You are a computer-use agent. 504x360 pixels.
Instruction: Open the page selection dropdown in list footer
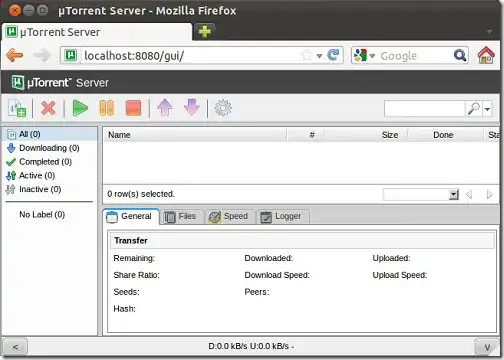click(x=421, y=194)
